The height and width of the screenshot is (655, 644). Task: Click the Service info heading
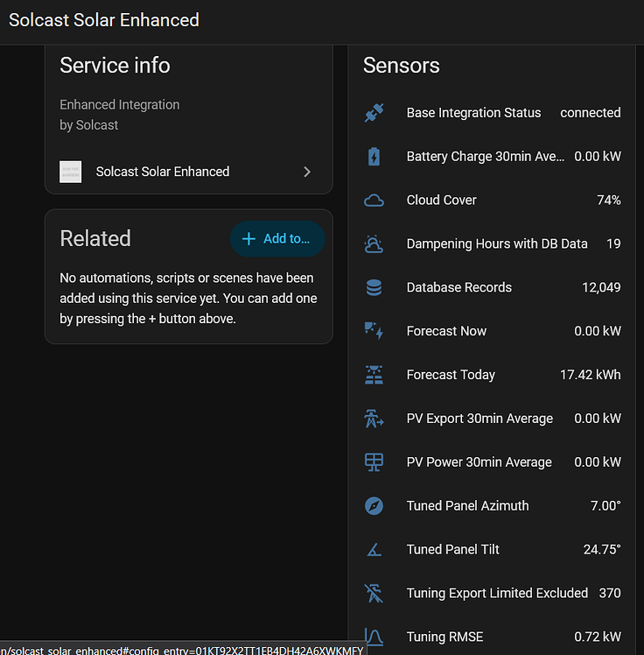[x=115, y=66]
